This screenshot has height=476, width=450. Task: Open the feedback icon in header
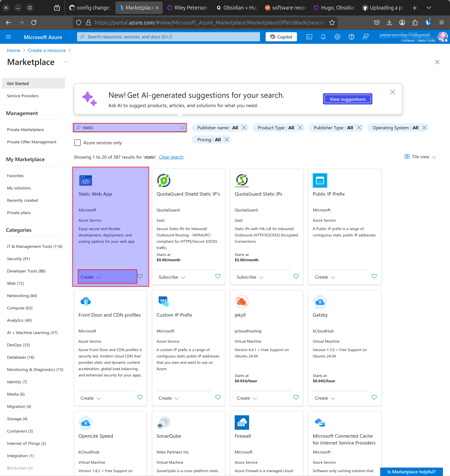[x=365, y=37]
